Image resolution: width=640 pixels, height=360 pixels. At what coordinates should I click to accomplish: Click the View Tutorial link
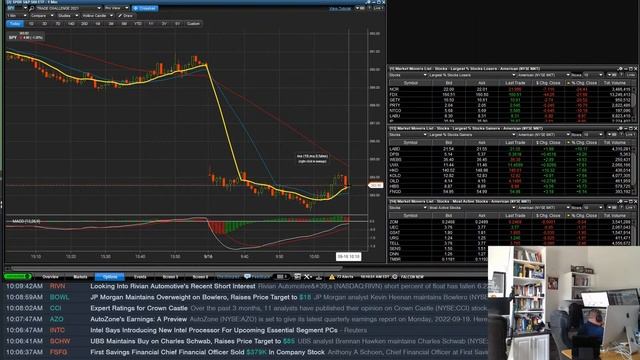340,8
